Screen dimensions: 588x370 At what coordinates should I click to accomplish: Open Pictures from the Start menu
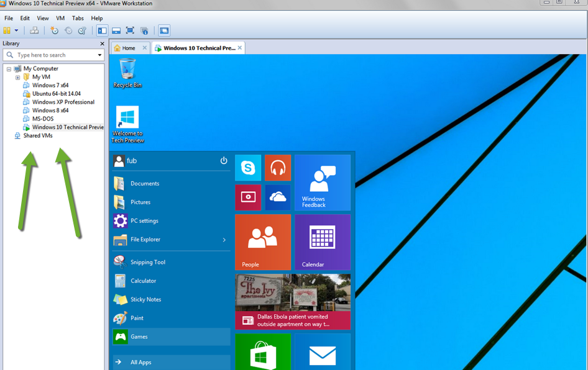pos(172,202)
